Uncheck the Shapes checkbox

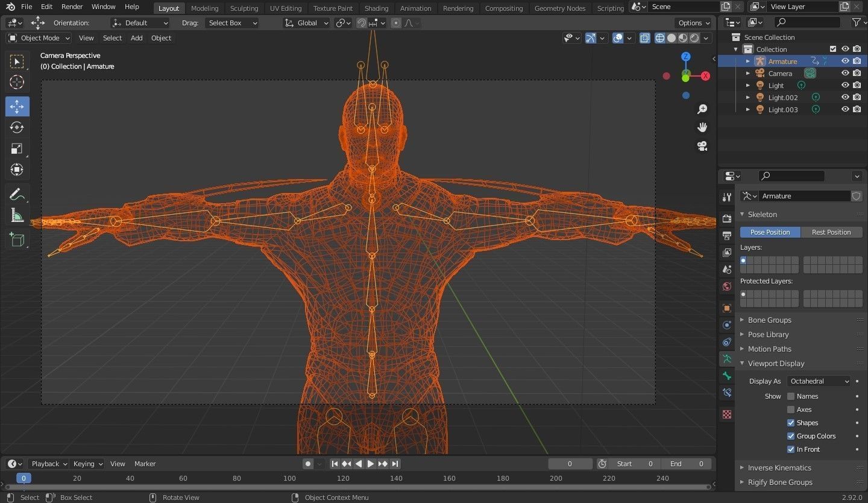click(791, 423)
